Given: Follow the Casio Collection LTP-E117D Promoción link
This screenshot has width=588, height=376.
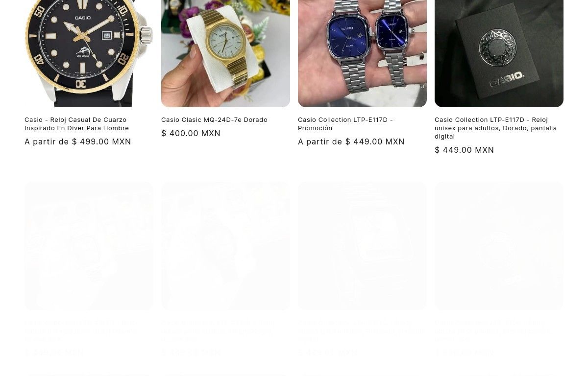Looking at the screenshot, I should pos(345,124).
